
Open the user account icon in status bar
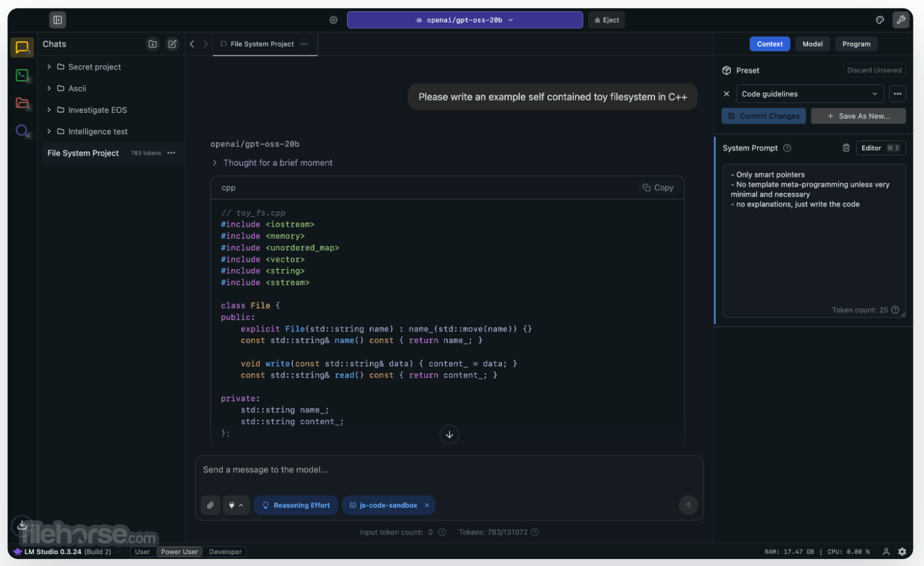point(886,552)
